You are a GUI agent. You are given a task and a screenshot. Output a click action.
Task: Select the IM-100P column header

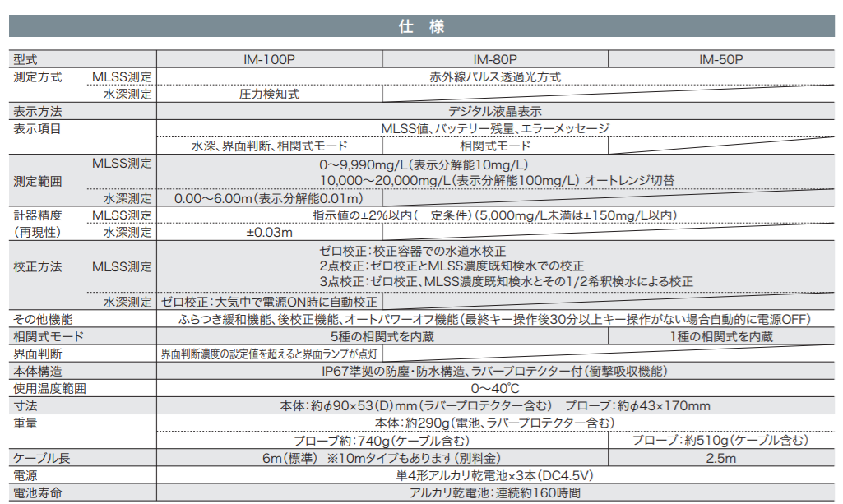pos(269,59)
